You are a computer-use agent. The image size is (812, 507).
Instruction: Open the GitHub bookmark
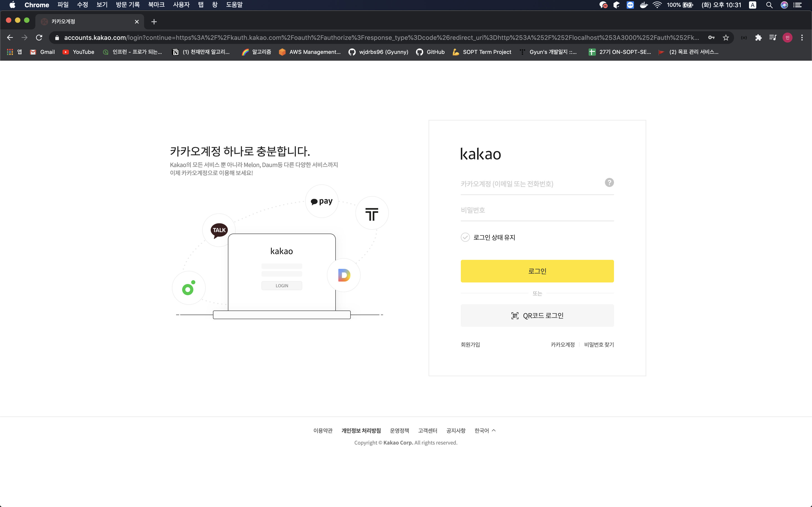pyautogui.click(x=430, y=52)
